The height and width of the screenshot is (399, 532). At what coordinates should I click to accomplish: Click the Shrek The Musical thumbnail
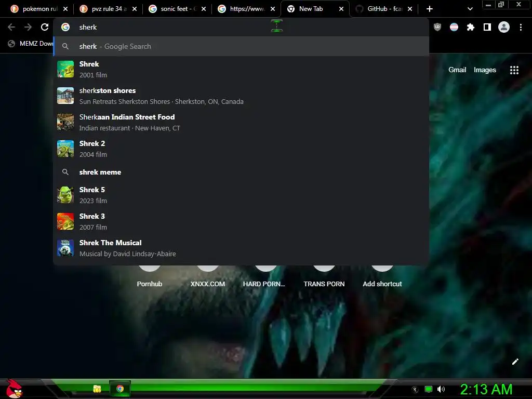pyautogui.click(x=65, y=248)
